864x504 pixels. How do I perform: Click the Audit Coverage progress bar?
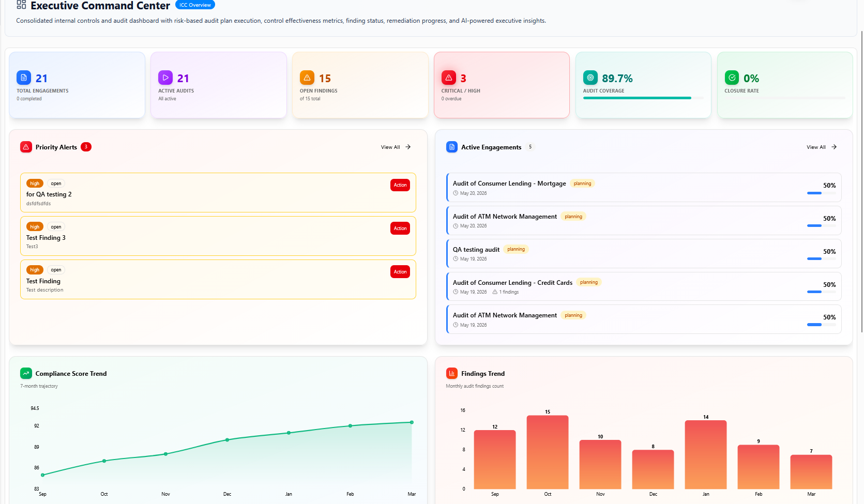(643, 98)
